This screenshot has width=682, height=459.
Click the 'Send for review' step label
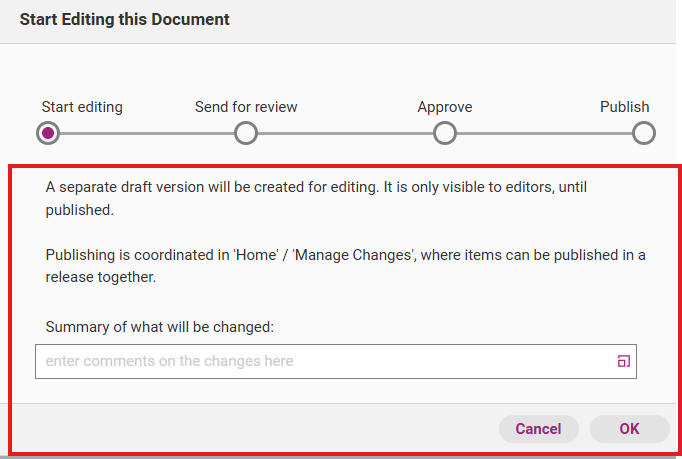(x=246, y=107)
